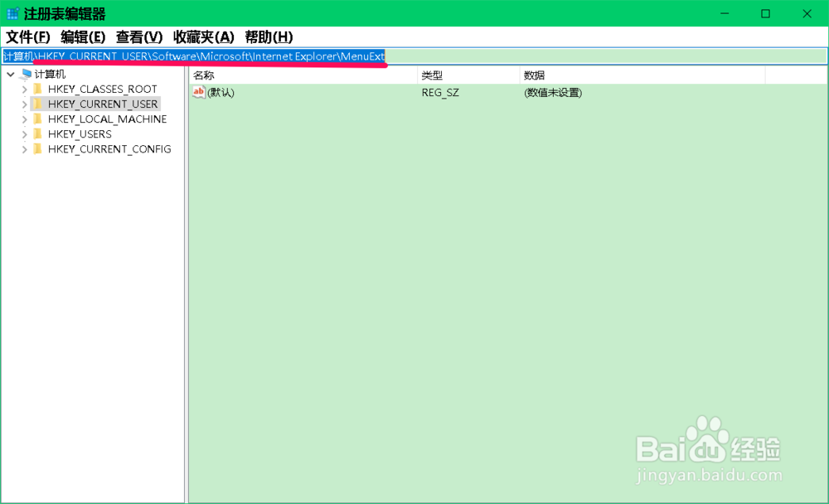Open the 文件(F) menu
The height and width of the screenshot is (504, 829).
point(28,37)
